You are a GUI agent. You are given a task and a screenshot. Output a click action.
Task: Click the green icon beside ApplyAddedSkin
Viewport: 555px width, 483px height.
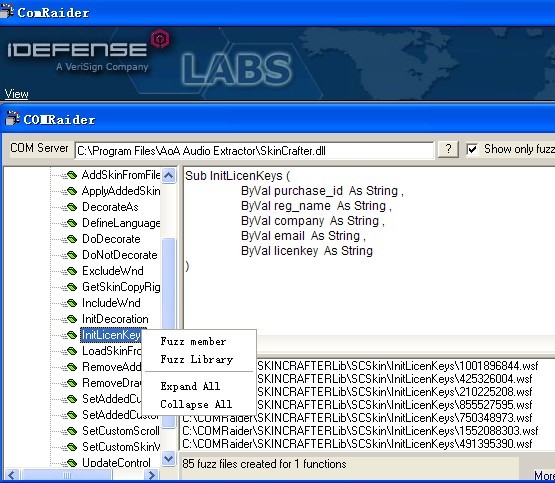tap(71, 191)
